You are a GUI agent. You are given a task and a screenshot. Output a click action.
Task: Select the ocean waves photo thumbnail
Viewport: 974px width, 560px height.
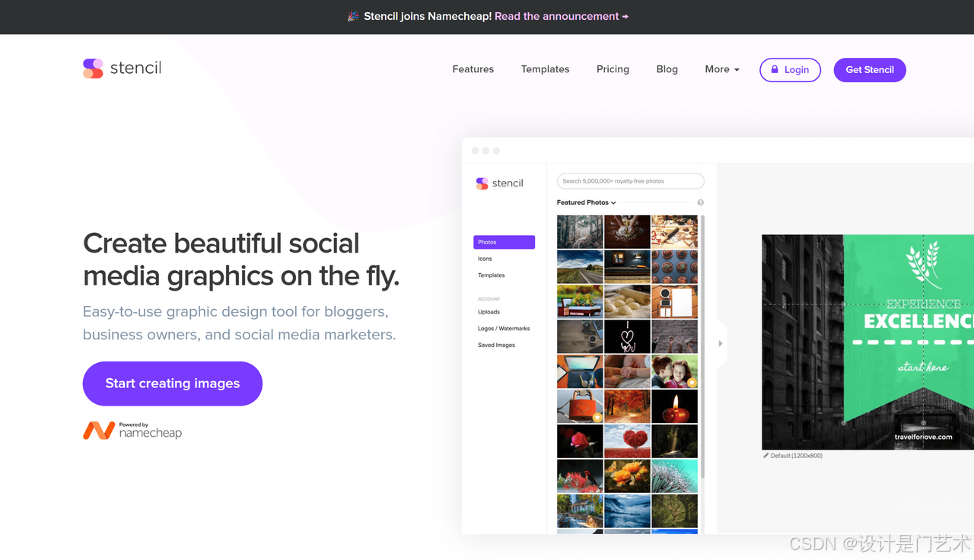click(627, 511)
